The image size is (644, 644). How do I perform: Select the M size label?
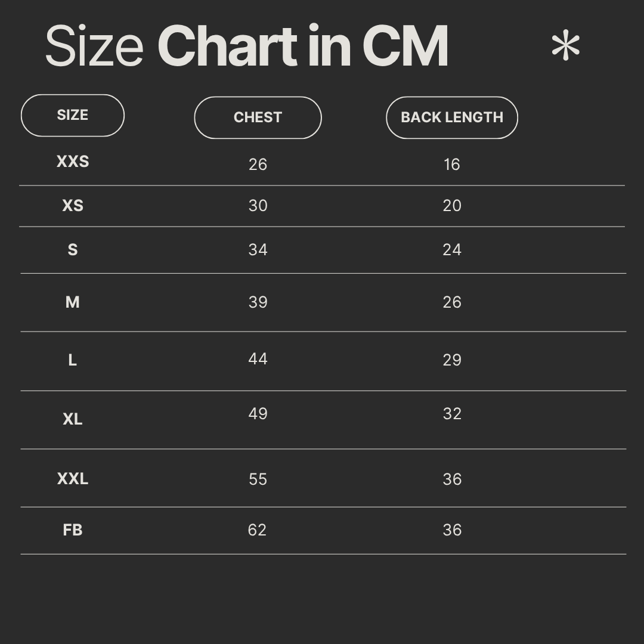point(73,302)
